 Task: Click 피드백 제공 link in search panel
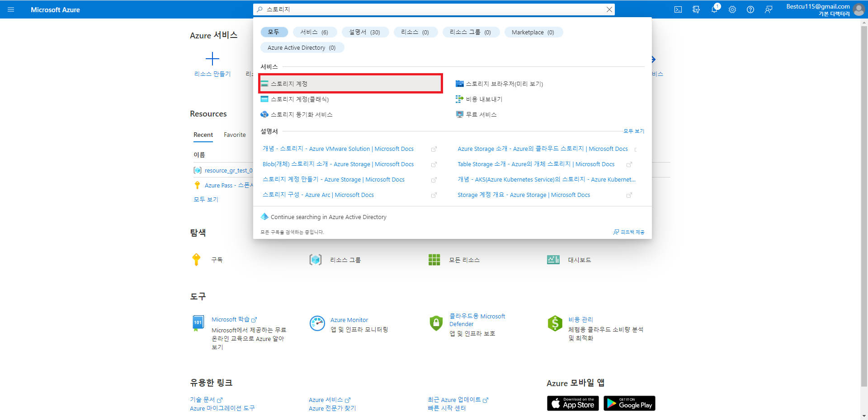click(629, 232)
